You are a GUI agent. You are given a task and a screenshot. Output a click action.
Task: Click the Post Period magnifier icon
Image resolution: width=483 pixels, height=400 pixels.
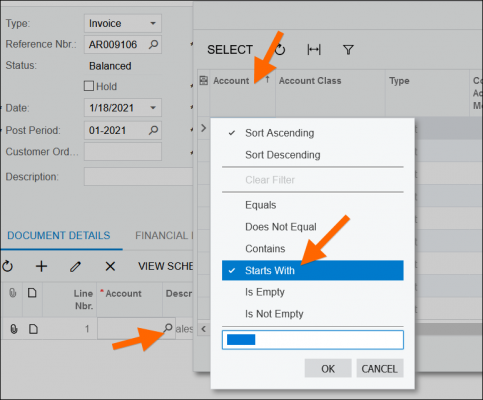click(x=153, y=130)
